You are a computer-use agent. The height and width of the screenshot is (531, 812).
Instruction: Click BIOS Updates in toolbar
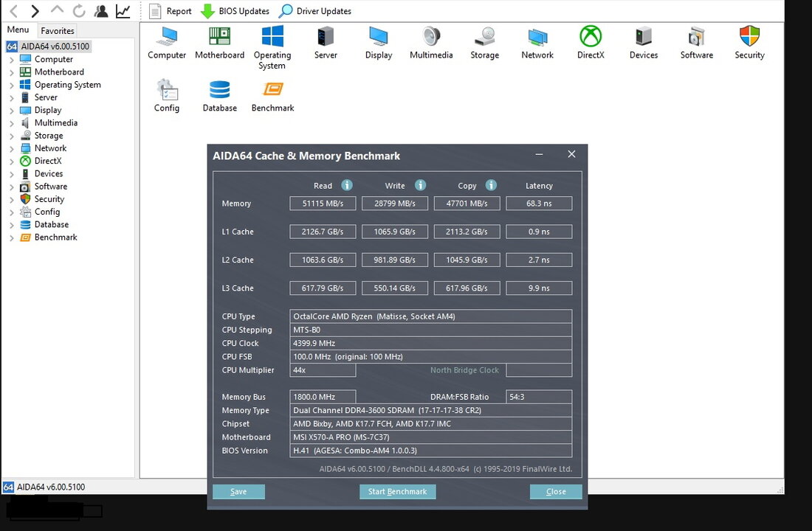click(x=235, y=11)
